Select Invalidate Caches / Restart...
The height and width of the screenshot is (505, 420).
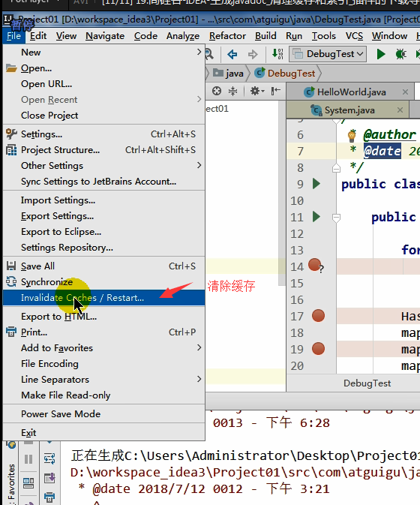pos(104,298)
